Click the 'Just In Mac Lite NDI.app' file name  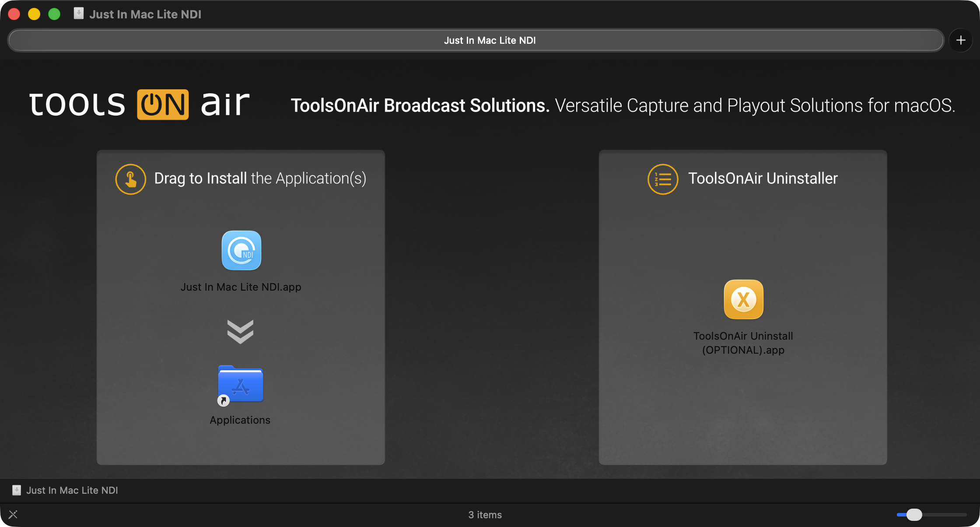(241, 287)
